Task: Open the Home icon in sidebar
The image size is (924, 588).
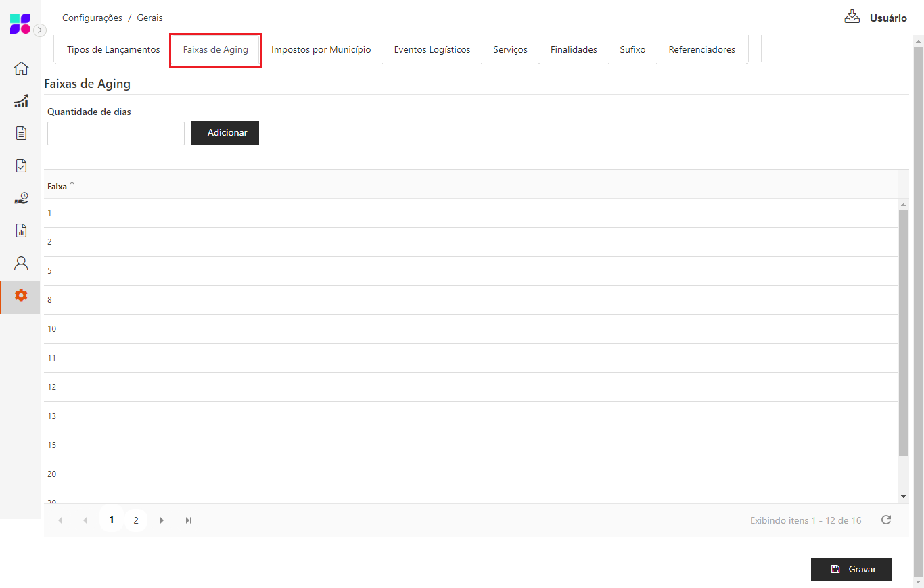Action: 21,68
